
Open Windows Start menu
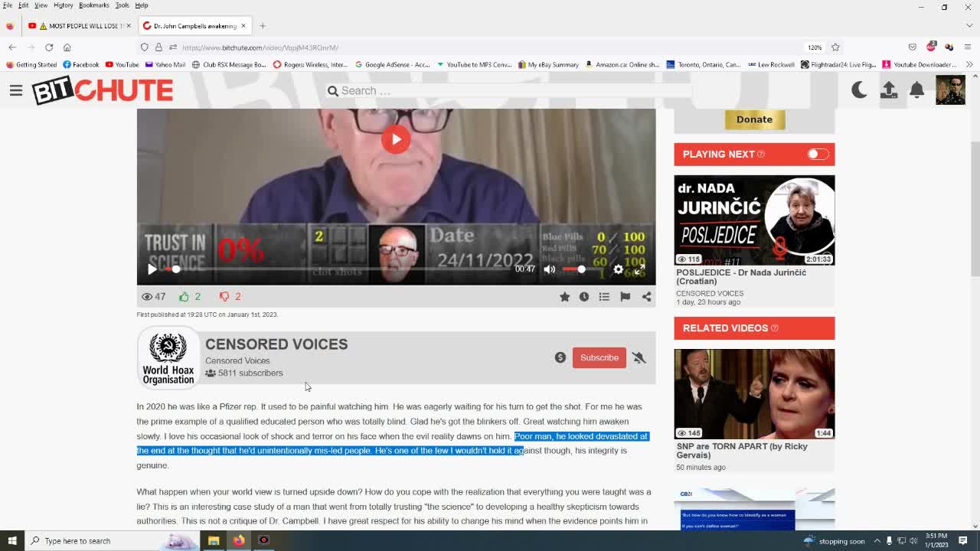[x=11, y=541]
